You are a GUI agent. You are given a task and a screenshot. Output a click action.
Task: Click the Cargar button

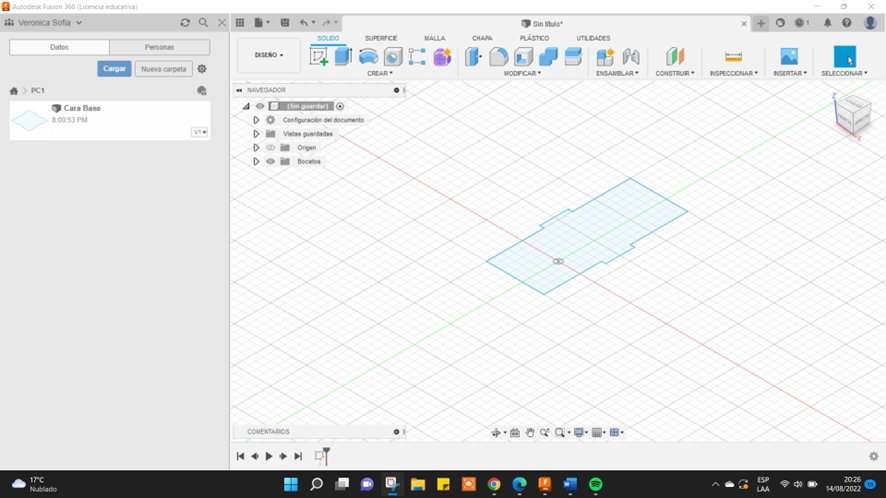point(114,69)
